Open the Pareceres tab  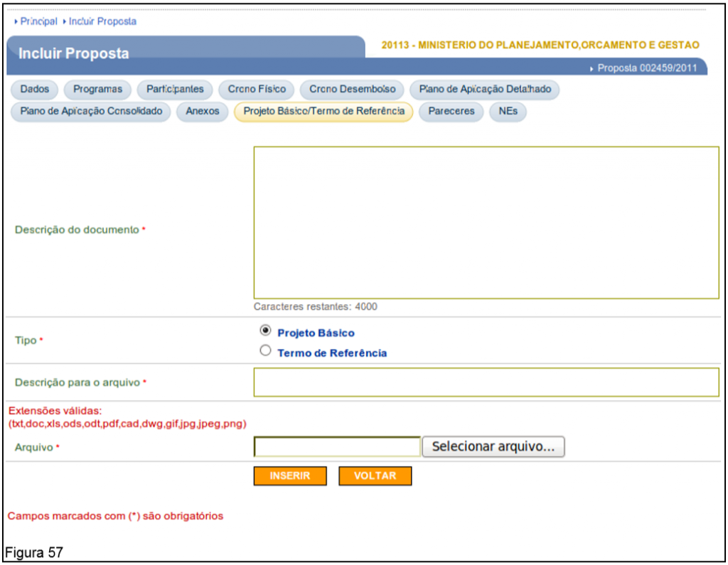[x=451, y=112]
